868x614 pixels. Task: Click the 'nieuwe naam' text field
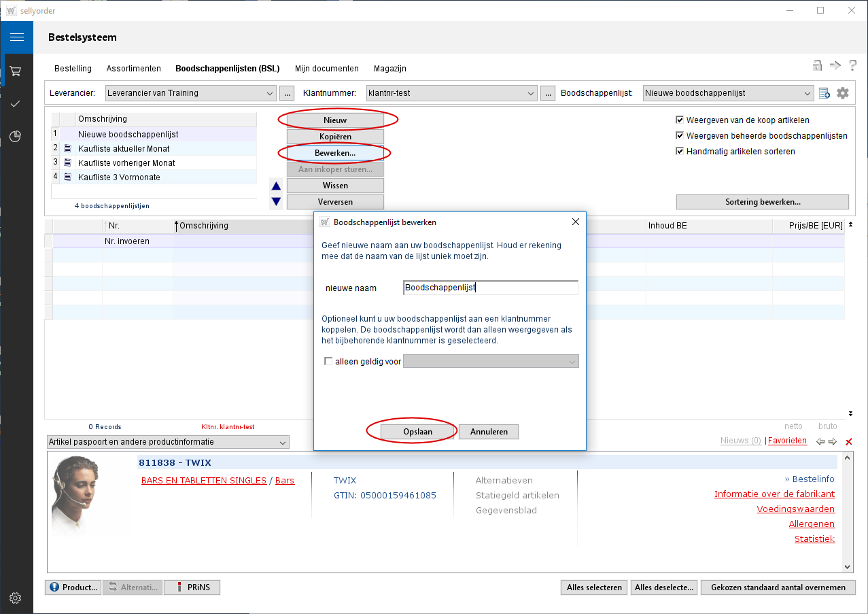point(490,288)
